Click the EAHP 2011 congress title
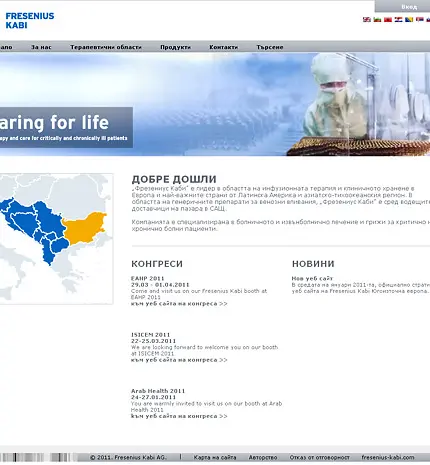Screen dimensions: 430x465 (x=148, y=278)
